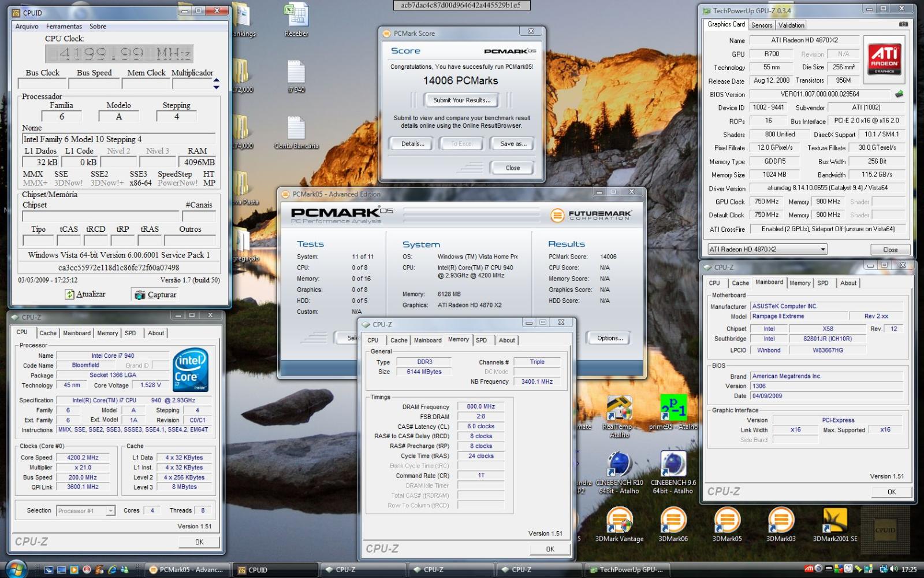924x578 pixels.
Task: Click the Intel Core i7 logo in CPU-Z
Action: [191, 370]
